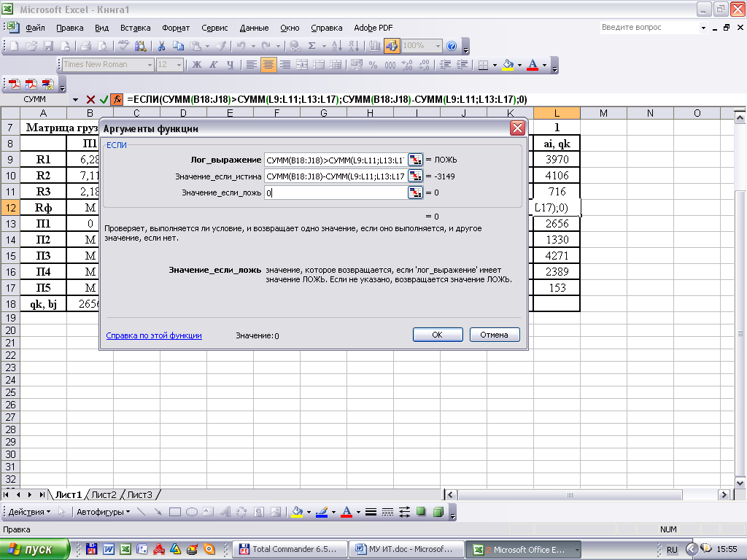Viewport: 747px width, 560px height.
Task: Click in Лог_выражение input field
Action: pyautogui.click(x=336, y=160)
